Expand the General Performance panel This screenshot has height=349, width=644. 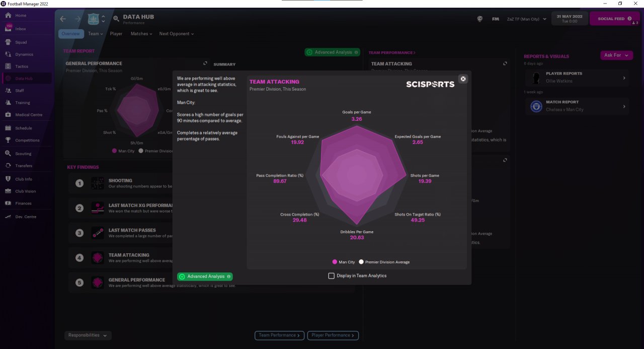click(205, 63)
